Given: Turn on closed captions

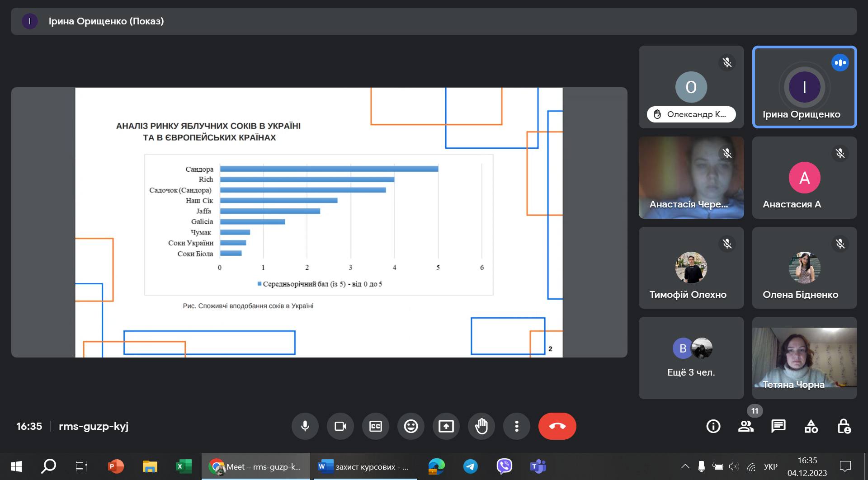Looking at the screenshot, I should 376,426.
